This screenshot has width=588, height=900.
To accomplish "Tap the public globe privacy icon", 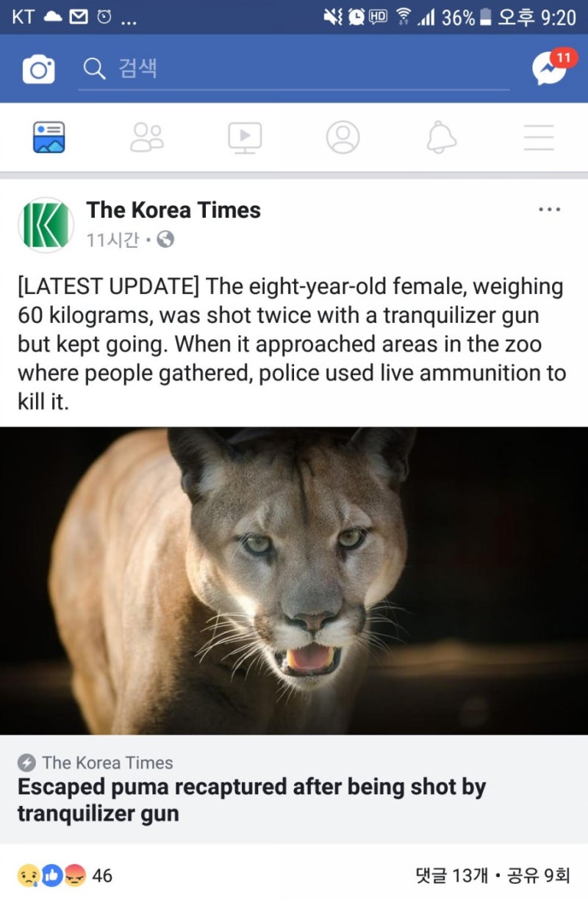I will click(x=166, y=240).
